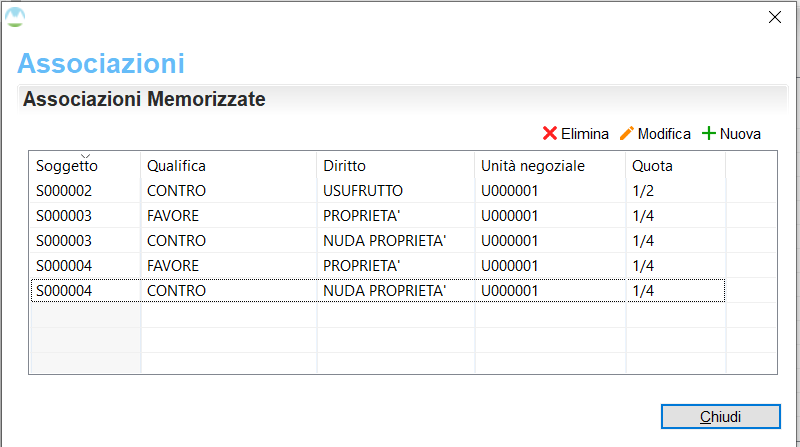Click the Chiudi button
This screenshot has width=800, height=447.
coord(720,417)
